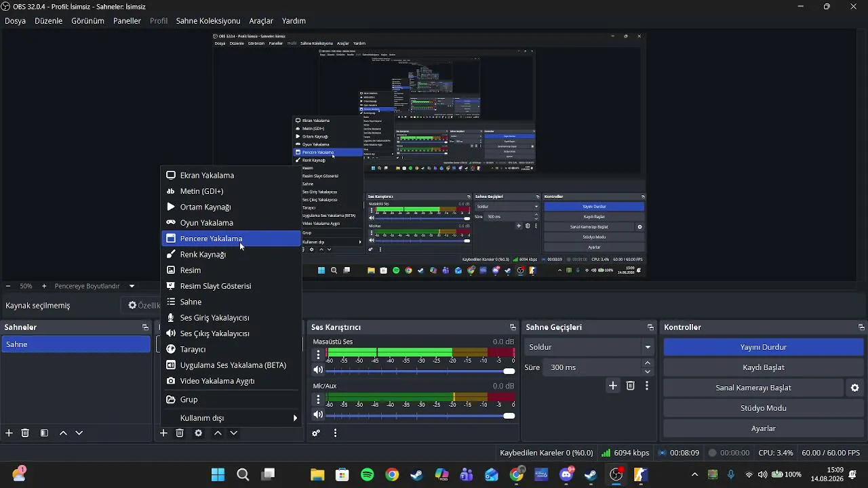Undock the Sahne Geçişleri panel
This screenshot has width=868, height=488.
pyautogui.click(x=650, y=327)
